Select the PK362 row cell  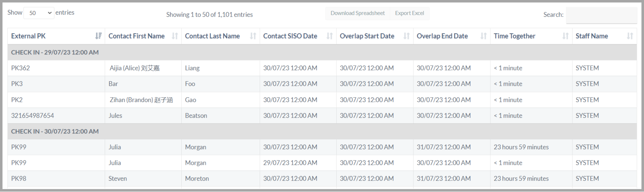tap(20, 68)
